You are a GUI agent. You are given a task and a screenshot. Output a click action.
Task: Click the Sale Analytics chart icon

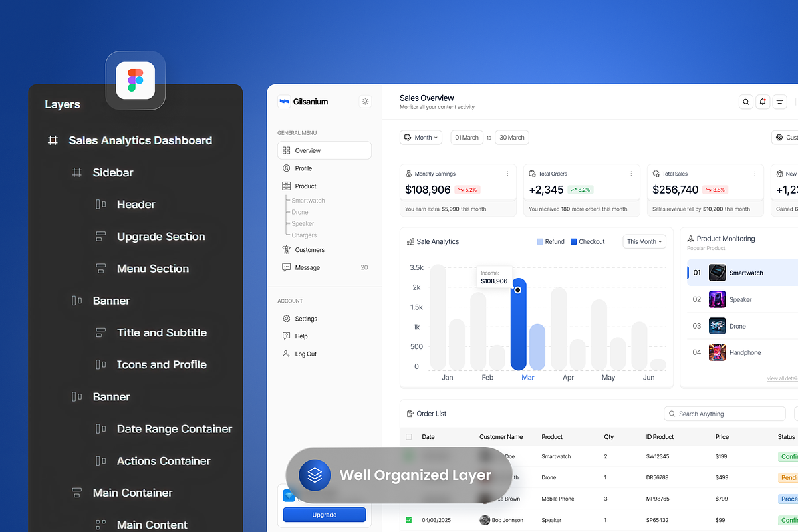(410, 242)
